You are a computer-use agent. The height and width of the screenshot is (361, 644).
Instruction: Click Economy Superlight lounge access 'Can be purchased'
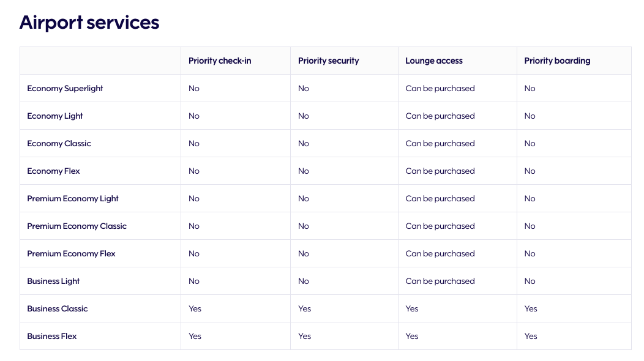[440, 88]
